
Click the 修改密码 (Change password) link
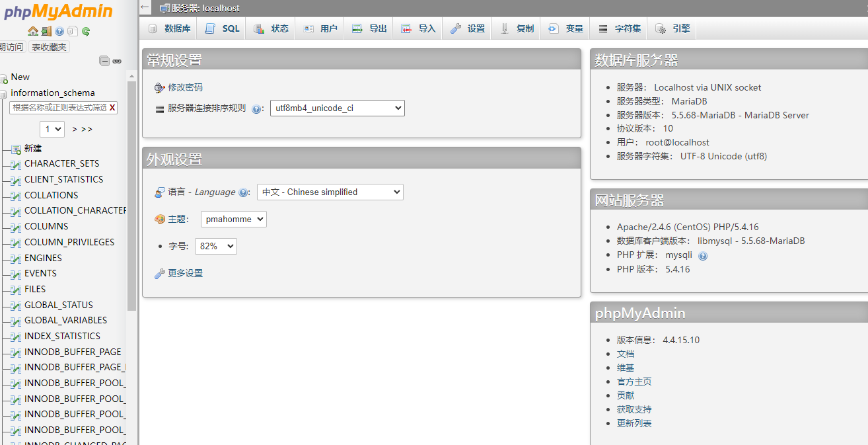tap(185, 87)
